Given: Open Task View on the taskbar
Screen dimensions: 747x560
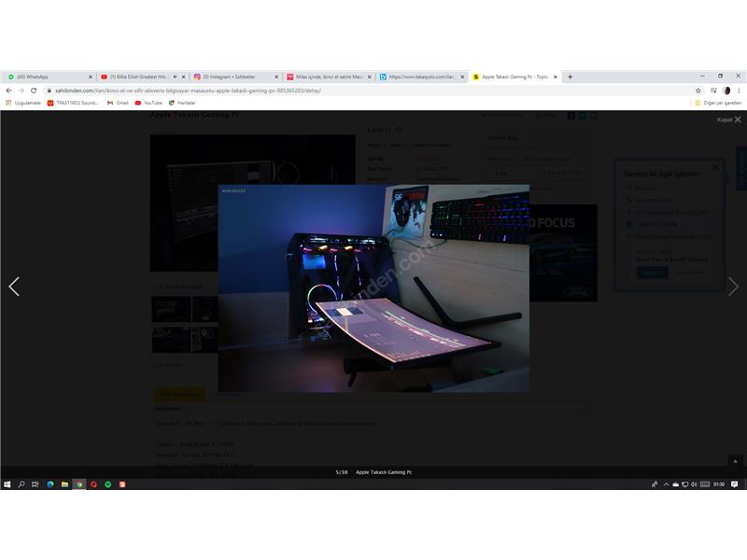Looking at the screenshot, I should [35, 484].
